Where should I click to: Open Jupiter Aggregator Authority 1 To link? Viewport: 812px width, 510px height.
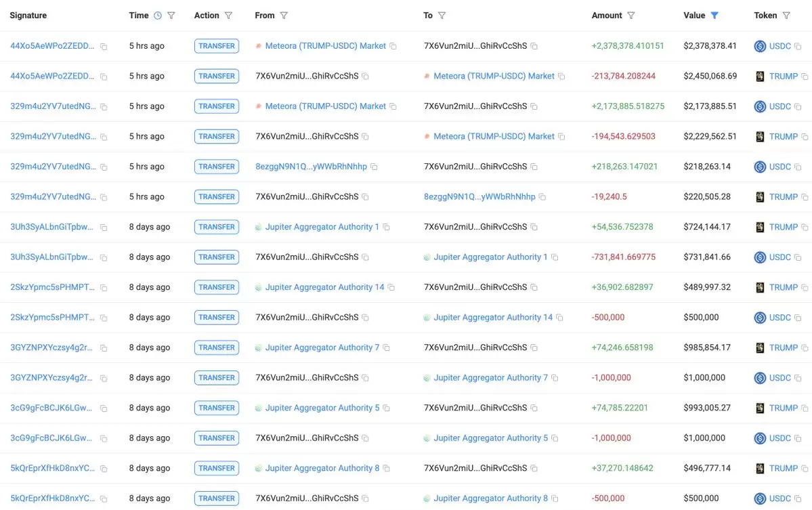pyautogui.click(x=490, y=257)
